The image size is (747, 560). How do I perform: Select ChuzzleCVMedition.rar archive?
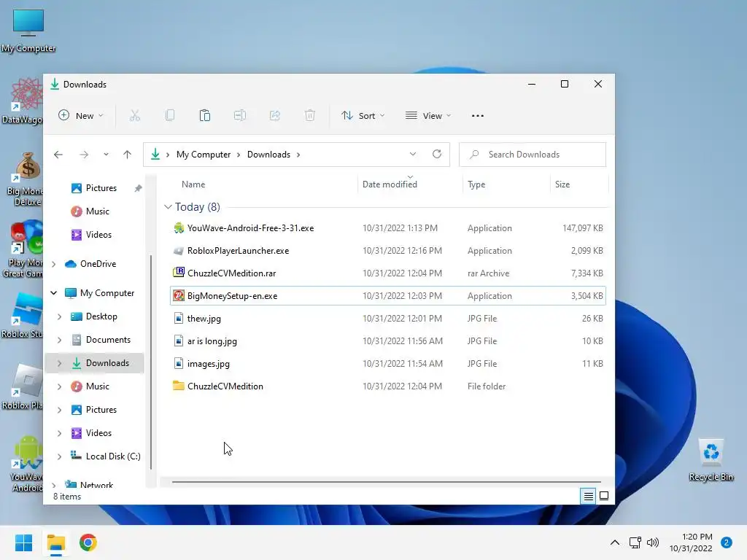387,273
